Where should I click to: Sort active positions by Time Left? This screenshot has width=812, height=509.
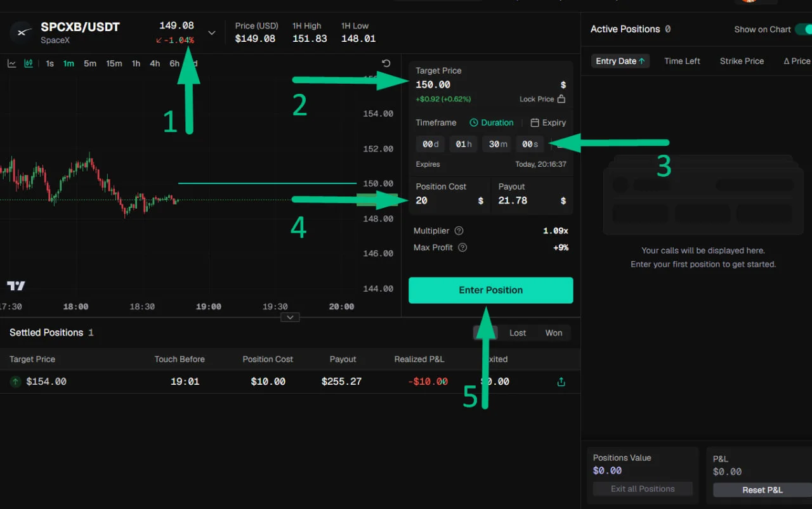coord(682,61)
